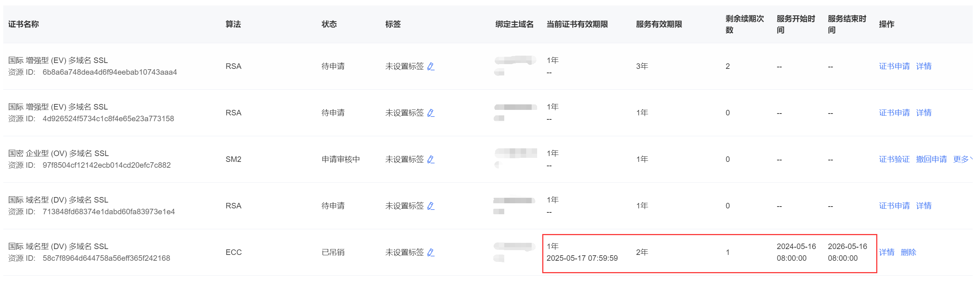980x282 pixels.
Task: Edit tag for certificate 6b8a6a748dea4d6f94eebab10743aaa4
Action: (x=431, y=66)
